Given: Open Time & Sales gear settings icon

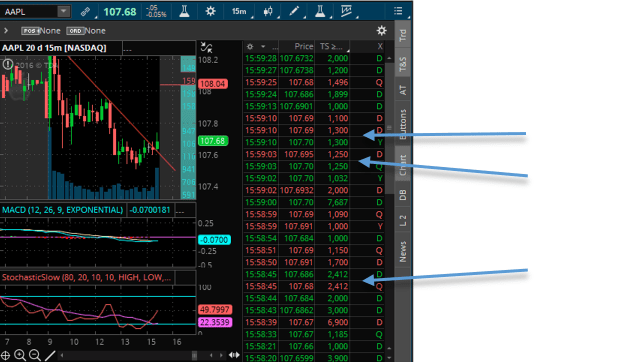Looking at the screenshot, I should click(250, 47).
